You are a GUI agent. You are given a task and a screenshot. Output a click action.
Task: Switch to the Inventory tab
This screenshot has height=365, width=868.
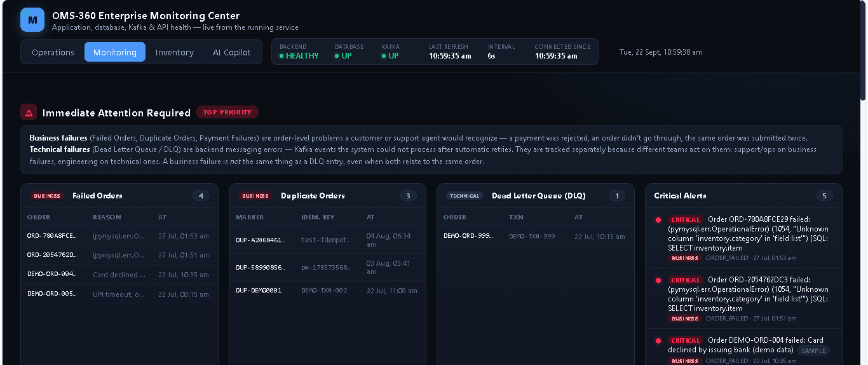175,52
